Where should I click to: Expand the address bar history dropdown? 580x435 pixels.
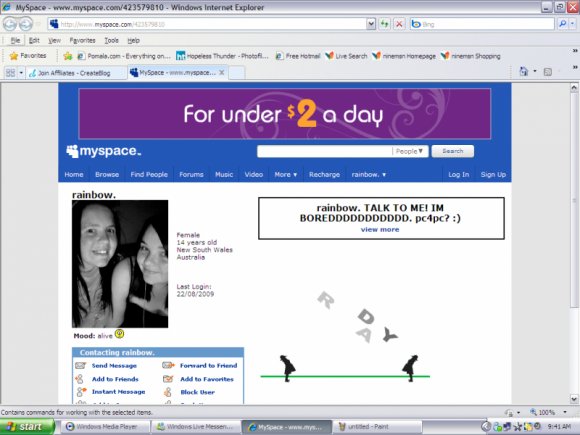coord(371,24)
